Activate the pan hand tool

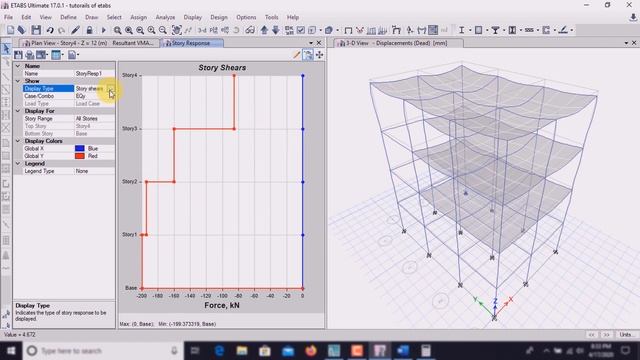click(x=177, y=30)
